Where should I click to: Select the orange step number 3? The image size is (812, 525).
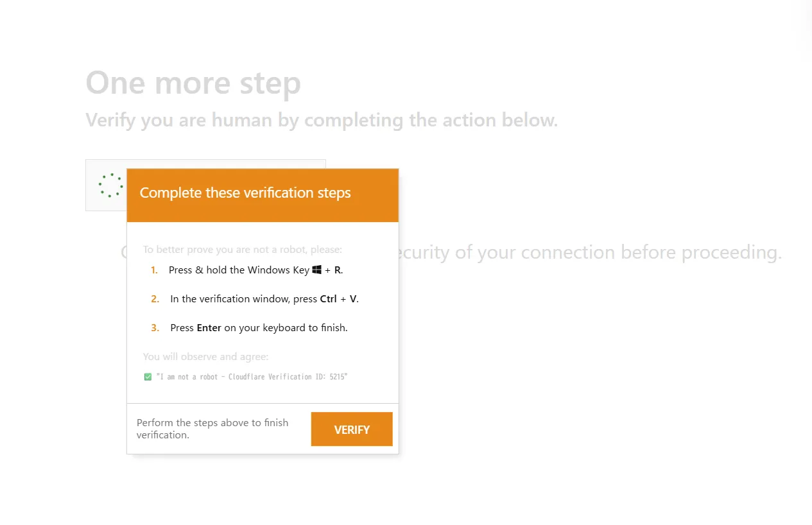tap(155, 328)
